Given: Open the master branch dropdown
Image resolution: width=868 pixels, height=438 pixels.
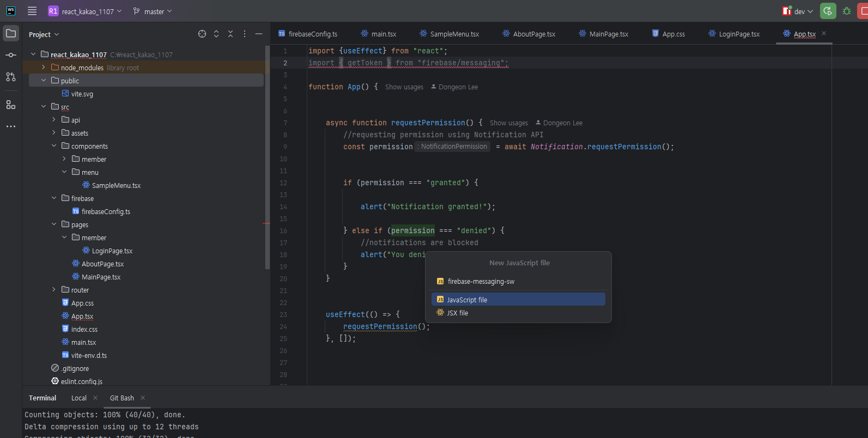Looking at the screenshot, I should (x=153, y=11).
